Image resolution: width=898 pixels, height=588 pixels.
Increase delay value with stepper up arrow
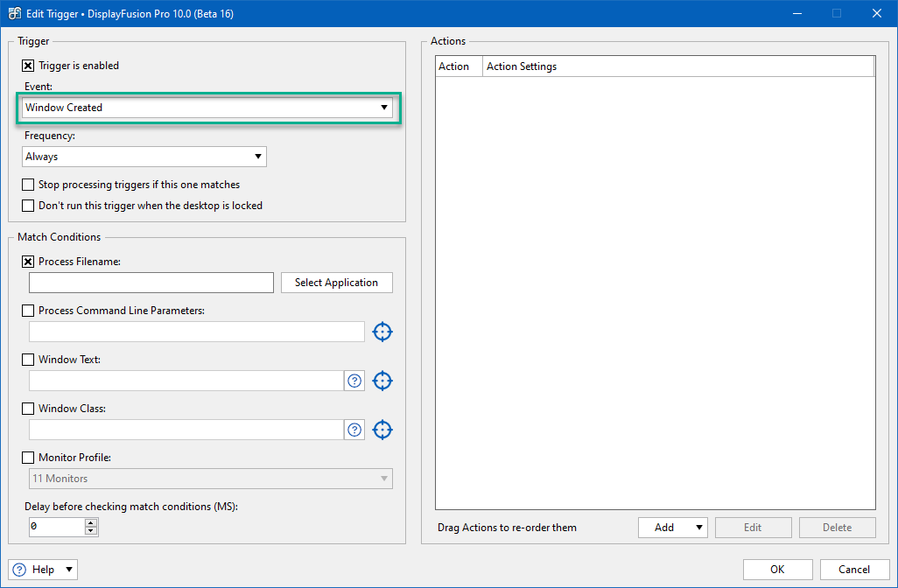click(x=90, y=523)
